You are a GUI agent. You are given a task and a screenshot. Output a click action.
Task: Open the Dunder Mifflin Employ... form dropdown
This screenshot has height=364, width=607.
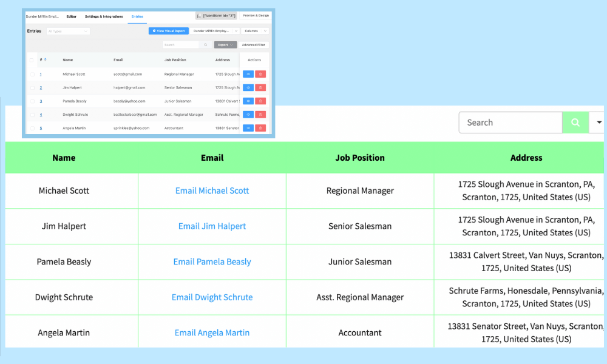point(215,31)
